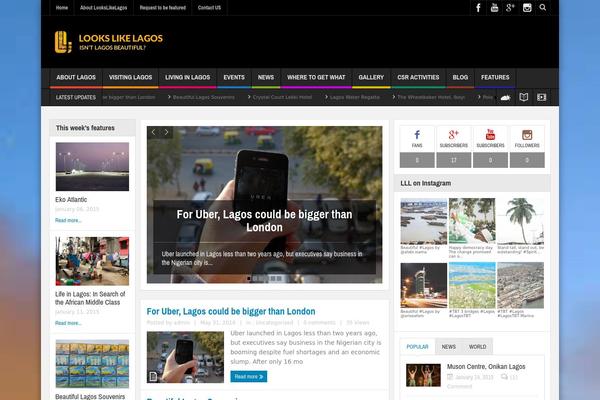
Task: Click The Wheatbaker Hotel ticker headline
Action: pos(431,98)
